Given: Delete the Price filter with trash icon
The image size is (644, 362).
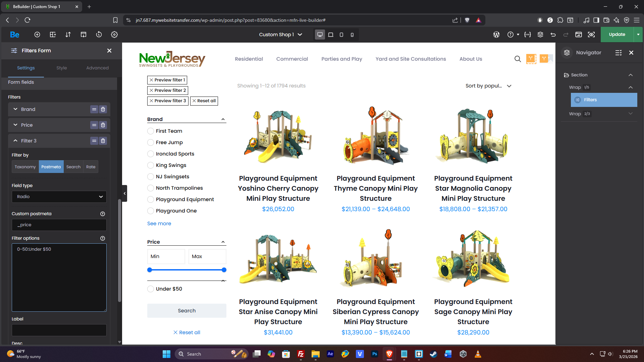Looking at the screenshot, I should (x=103, y=125).
